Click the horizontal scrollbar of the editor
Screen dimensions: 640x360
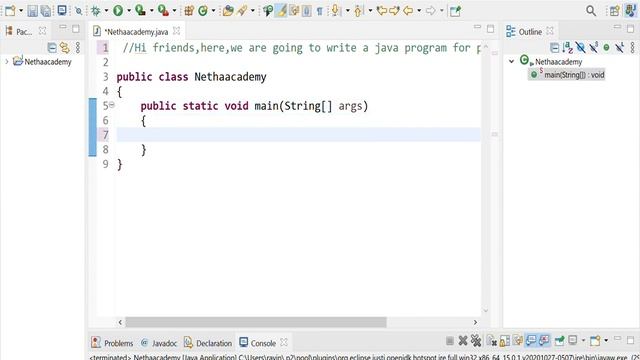256,322
